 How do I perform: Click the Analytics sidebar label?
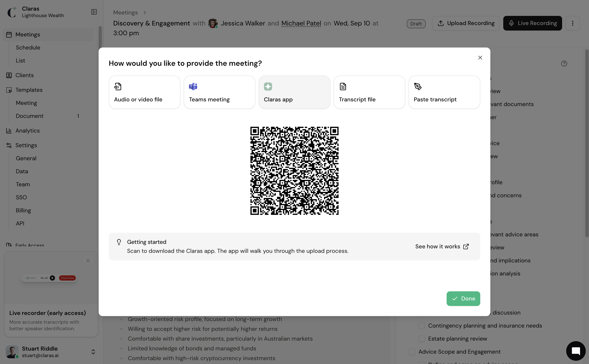coord(28,131)
